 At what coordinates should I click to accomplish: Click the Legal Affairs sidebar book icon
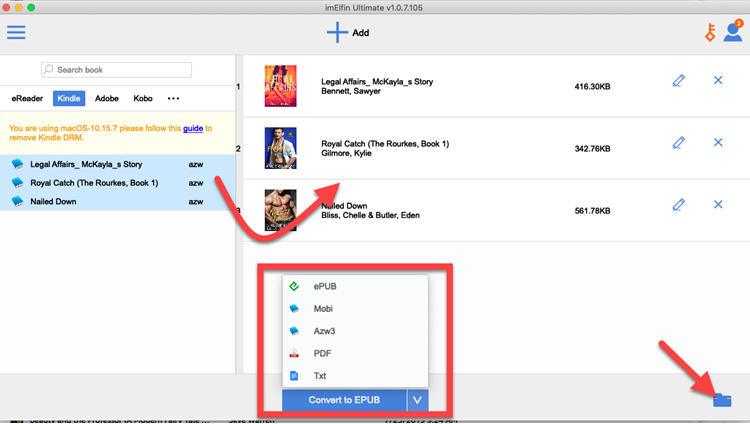[x=18, y=164]
